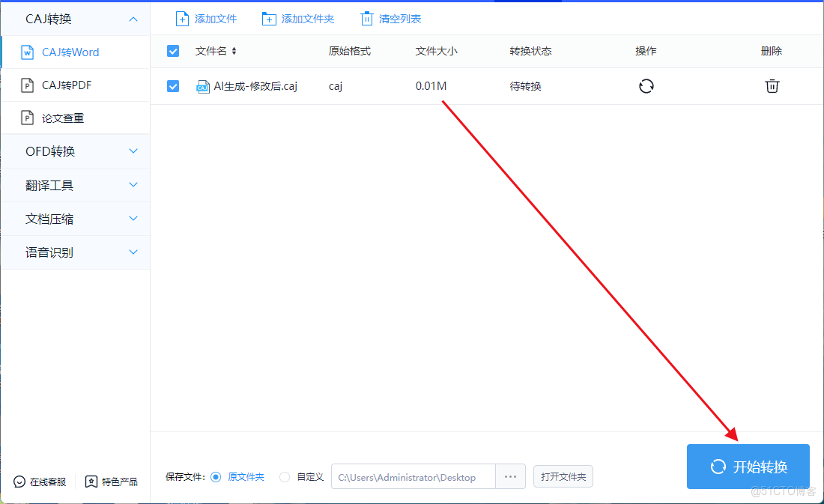Click the 清空列表 clear list icon
Screen dimensions: 824x504
366,18
